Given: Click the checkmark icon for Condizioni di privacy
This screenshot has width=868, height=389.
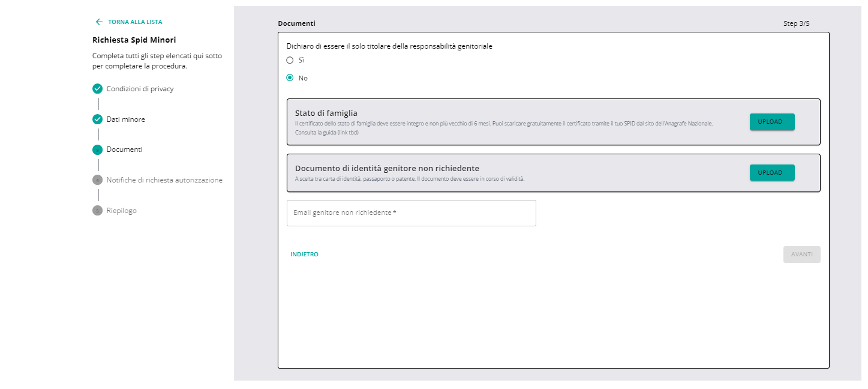Looking at the screenshot, I should pos(98,89).
